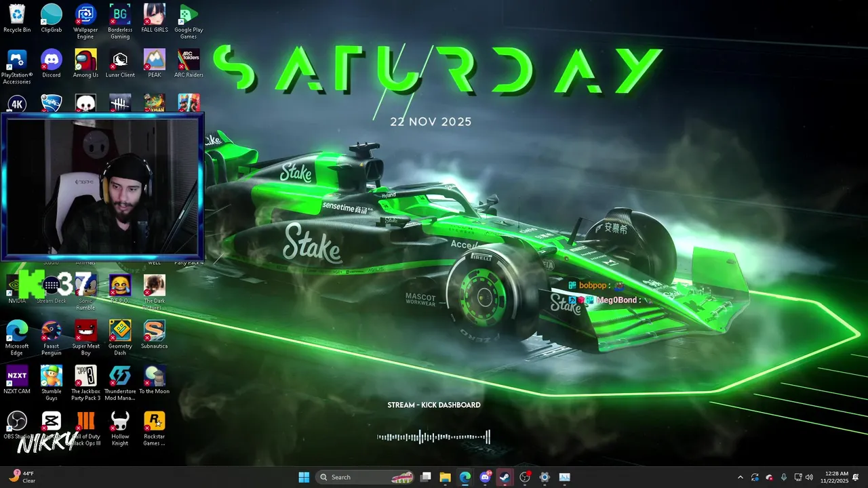
Task: Launch Stumble Guys shortcut
Action: [52, 382]
